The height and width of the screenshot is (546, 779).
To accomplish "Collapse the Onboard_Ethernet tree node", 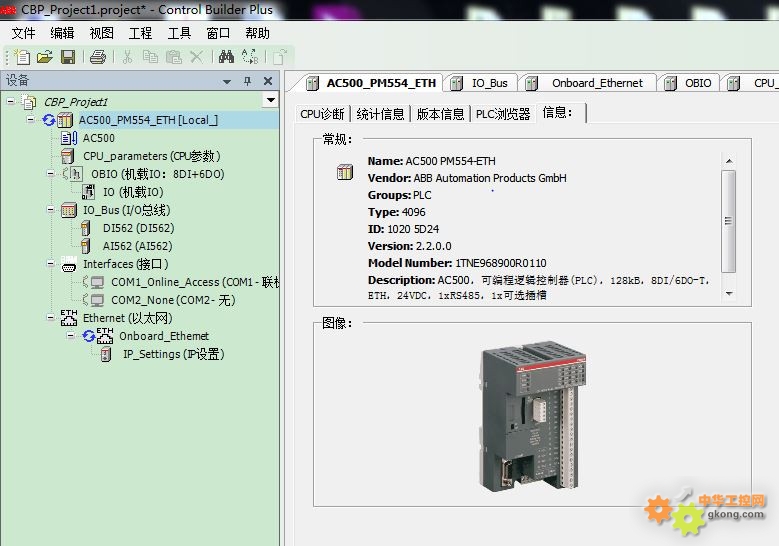I will tap(71, 335).
